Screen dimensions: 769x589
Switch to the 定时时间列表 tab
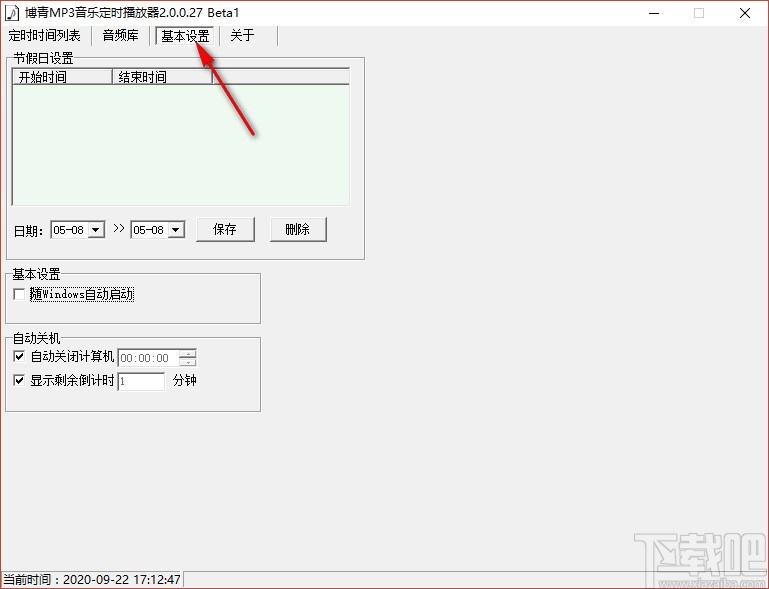[45, 35]
